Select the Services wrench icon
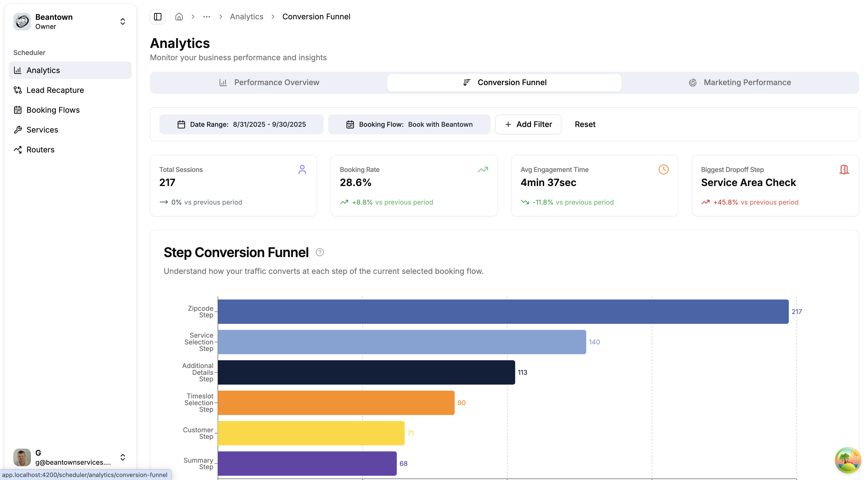The height and width of the screenshot is (480, 868). (18, 130)
